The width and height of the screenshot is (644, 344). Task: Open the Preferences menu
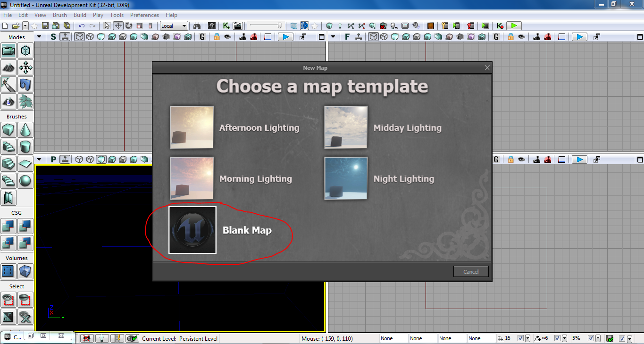(x=144, y=15)
